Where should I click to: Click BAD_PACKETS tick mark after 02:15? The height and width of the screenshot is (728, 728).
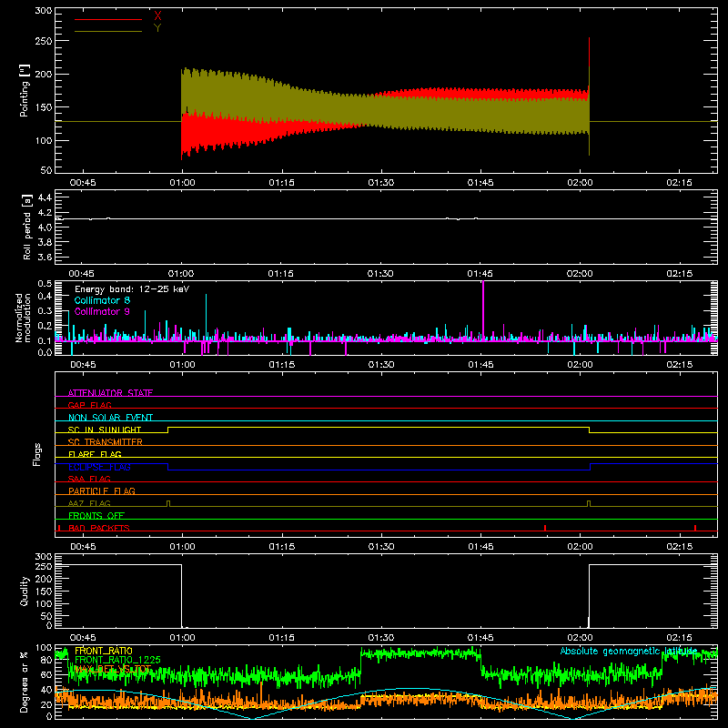click(x=695, y=528)
